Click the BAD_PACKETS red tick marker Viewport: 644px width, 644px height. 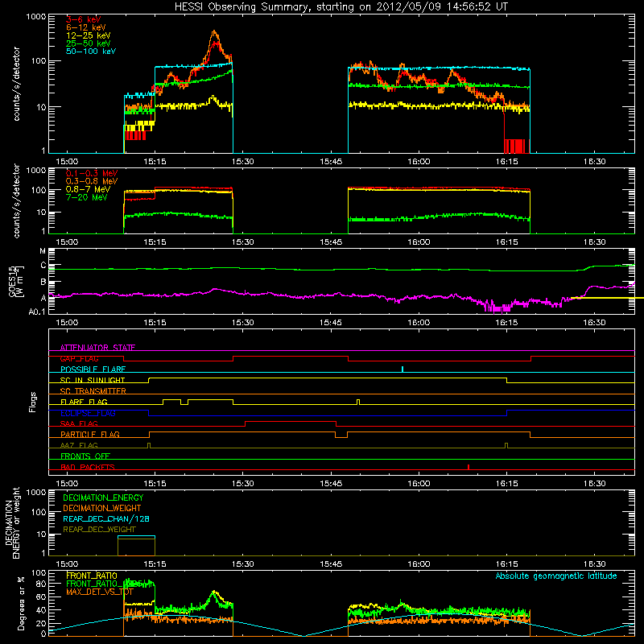click(469, 467)
